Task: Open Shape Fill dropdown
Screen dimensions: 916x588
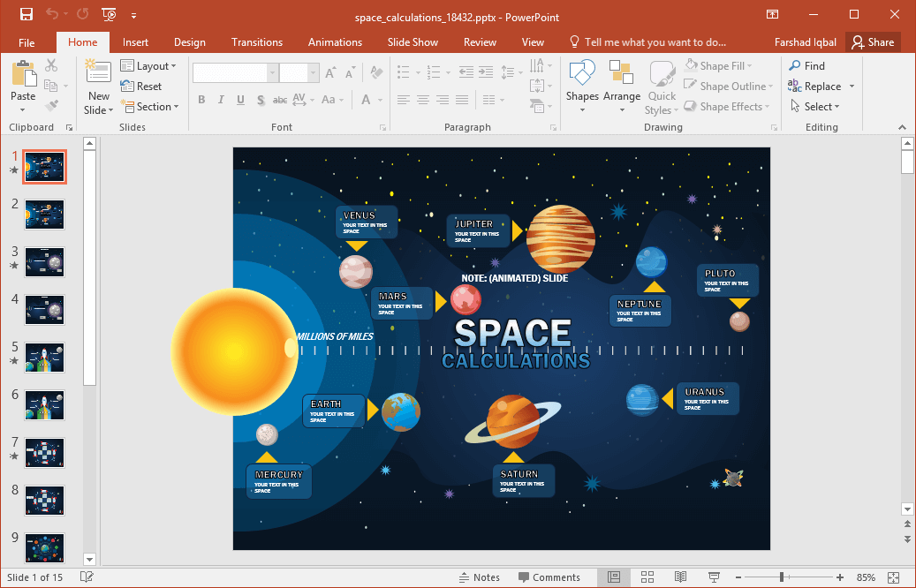Action: [x=718, y=66]
